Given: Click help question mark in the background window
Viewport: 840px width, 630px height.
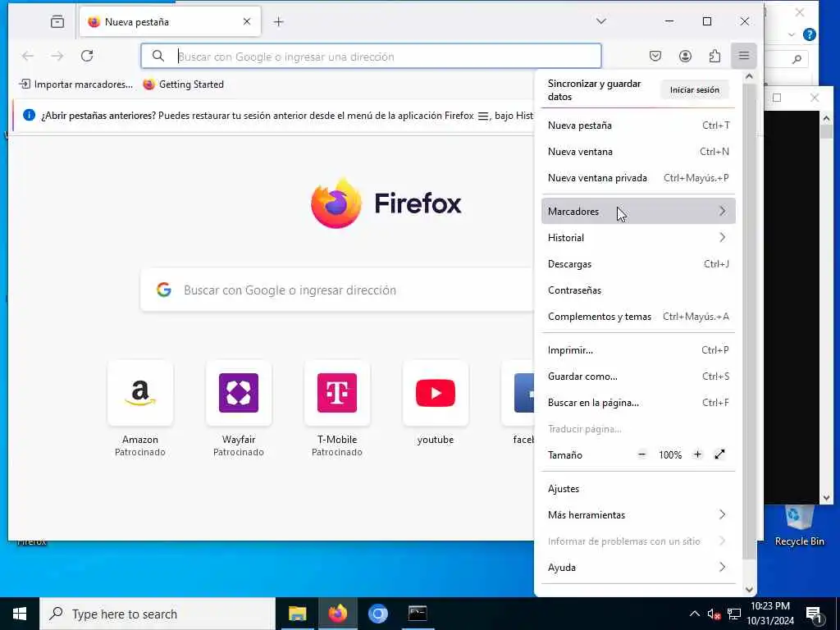Looking at the screenshot, I should point(810,34).
